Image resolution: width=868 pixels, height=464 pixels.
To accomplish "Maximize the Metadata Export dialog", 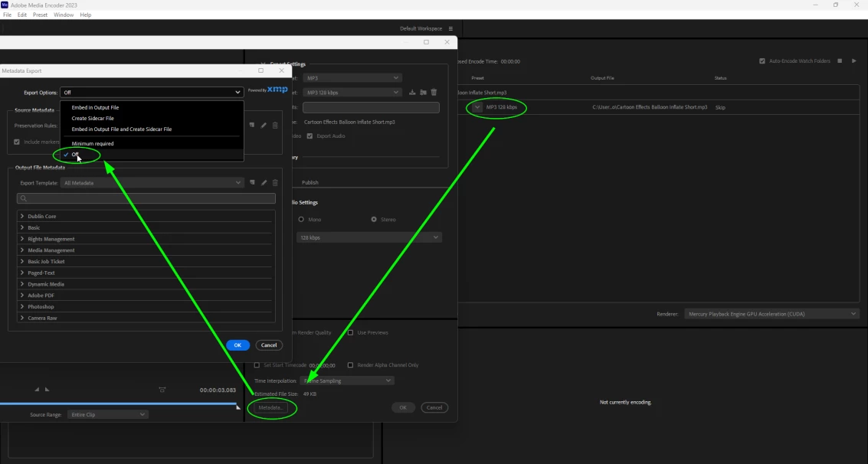I will (x=260, y=70).
